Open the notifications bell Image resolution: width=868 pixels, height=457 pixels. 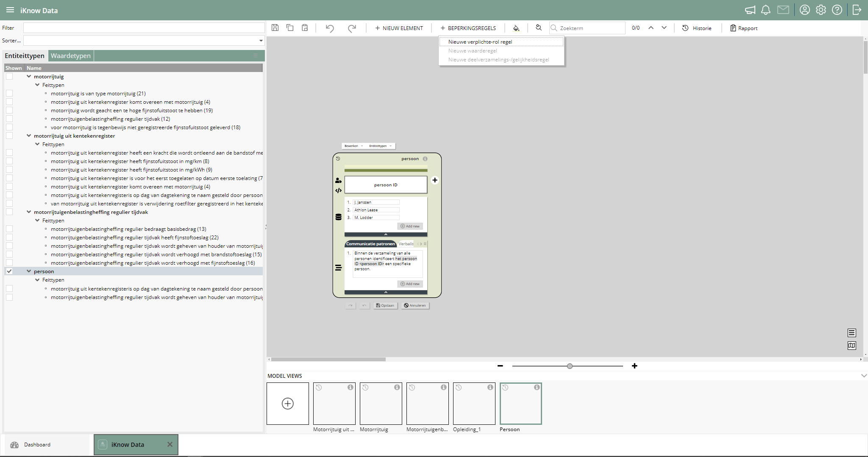(x=766, y=10)
